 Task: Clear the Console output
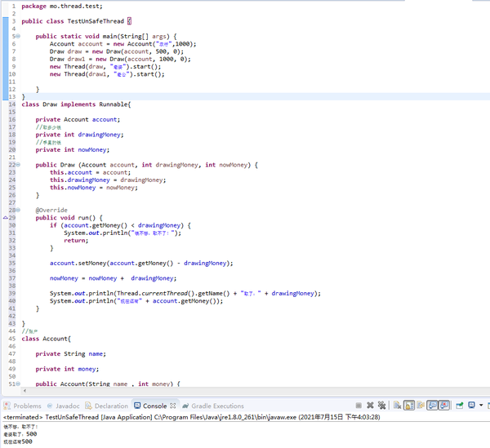[397, 406]
